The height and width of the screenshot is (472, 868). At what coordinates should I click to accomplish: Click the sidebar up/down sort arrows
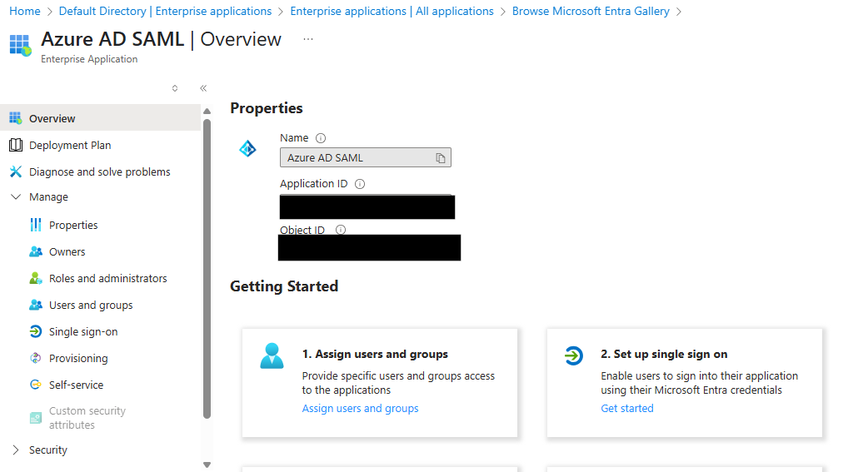tap(175, 88)
